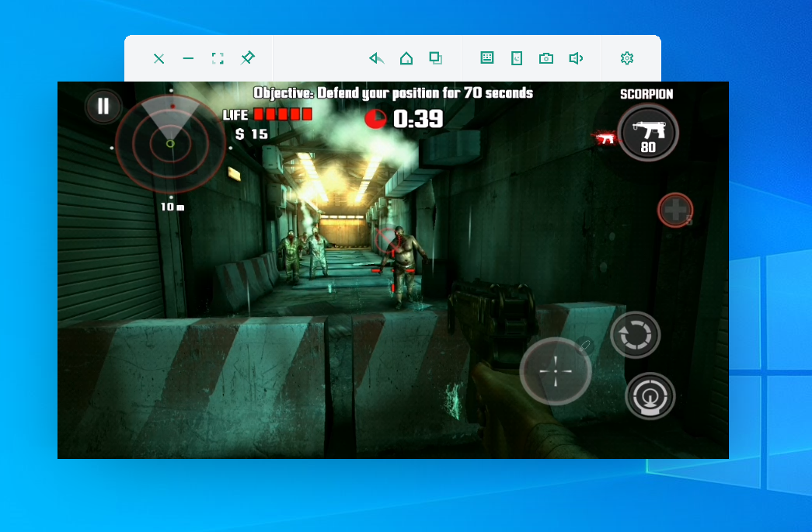Screen dimensions: 812x532
Task: Click the "$ 15" money counter
Action: click(x=252, y=134)
